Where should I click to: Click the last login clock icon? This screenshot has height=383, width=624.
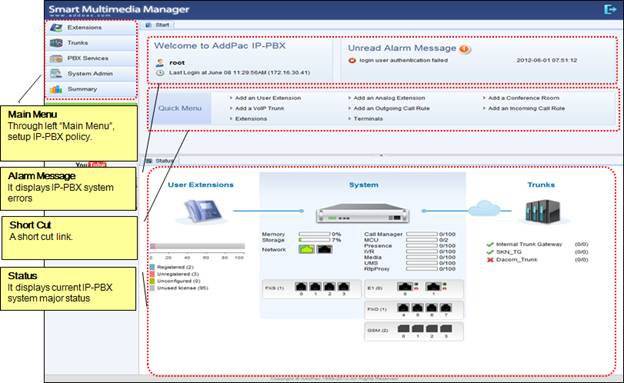coord(160,73)
